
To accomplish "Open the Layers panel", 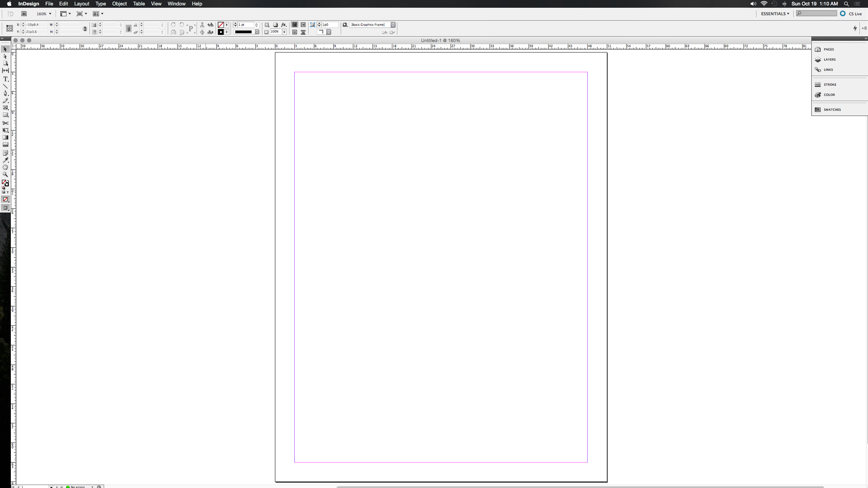I will [x=829, y=59].
